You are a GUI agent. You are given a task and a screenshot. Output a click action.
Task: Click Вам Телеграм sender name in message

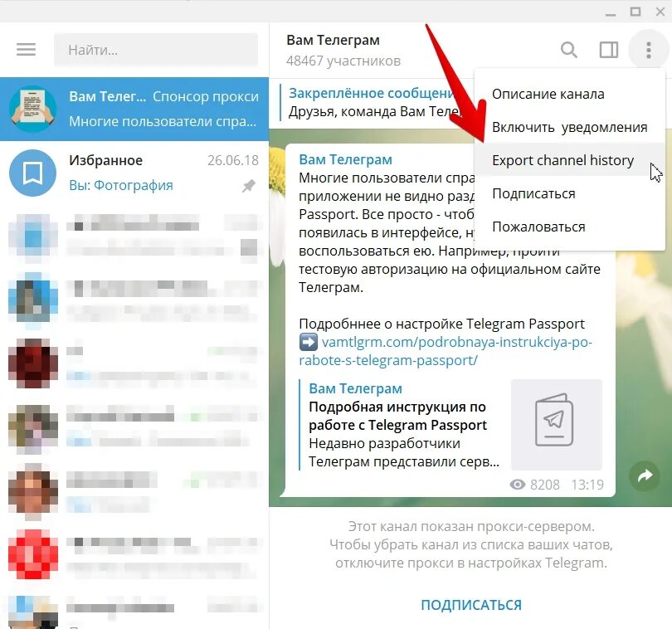345,159
